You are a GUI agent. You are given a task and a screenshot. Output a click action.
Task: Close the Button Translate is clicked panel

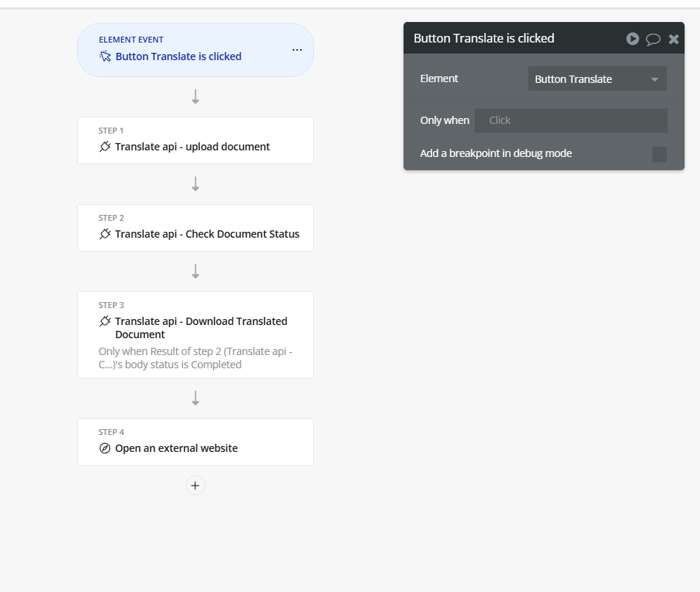[x=674, y=40]
